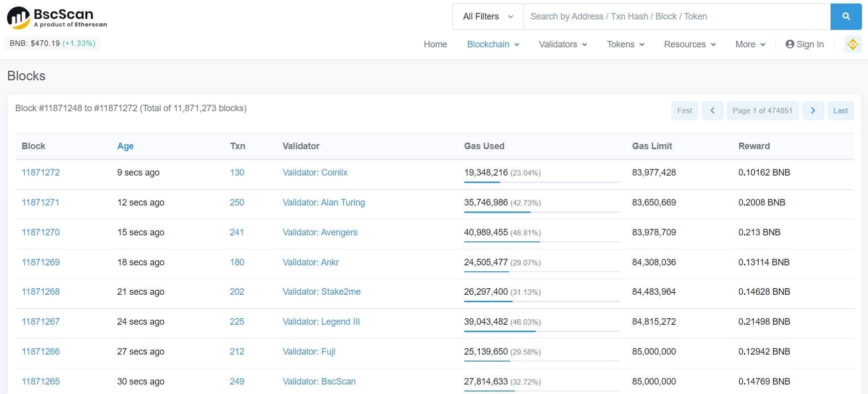Open block 11871265
The image size is (868, 394).
(41, 382)
